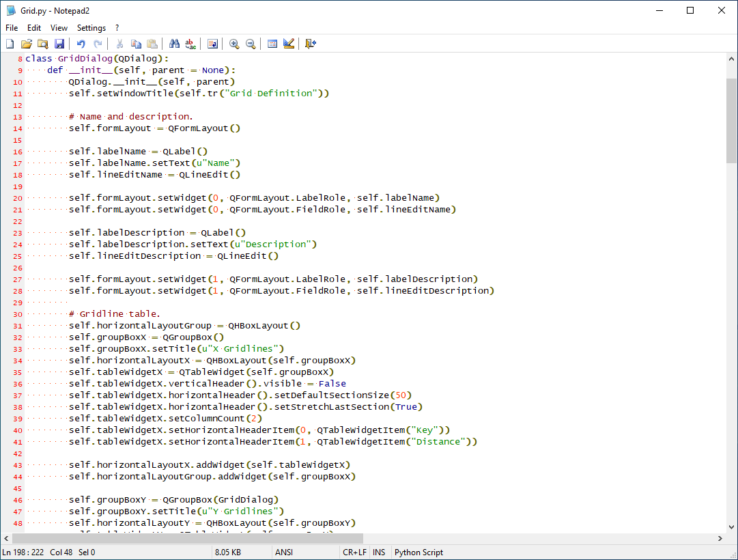Click the vertical scrollbar thumb
The width and height of the screenshot is (738, 560).
click(x=731, y=121)
